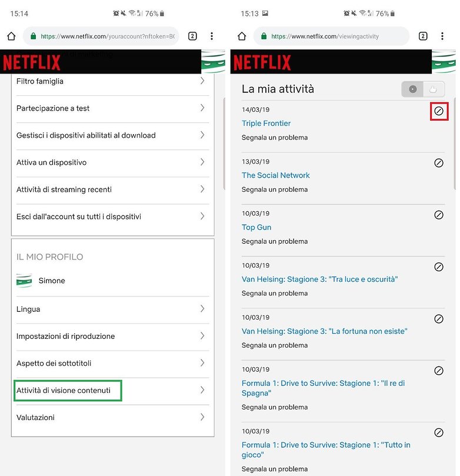Open Aspetto dei sottotitoli item

[112, 364]
